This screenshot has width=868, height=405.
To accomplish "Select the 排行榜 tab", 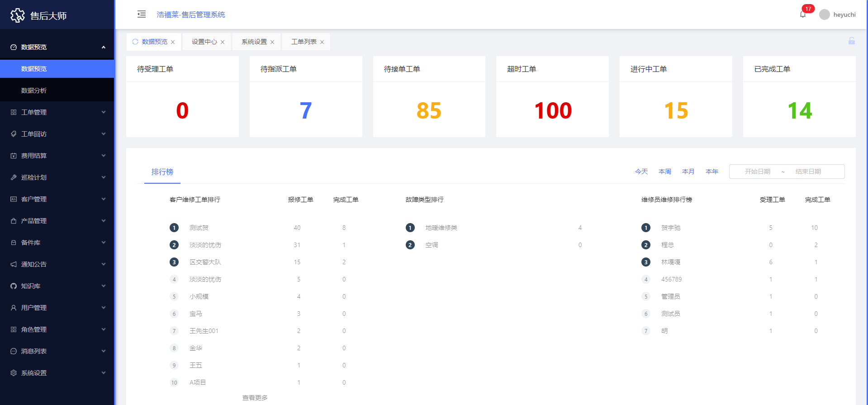I will point(162,172).
